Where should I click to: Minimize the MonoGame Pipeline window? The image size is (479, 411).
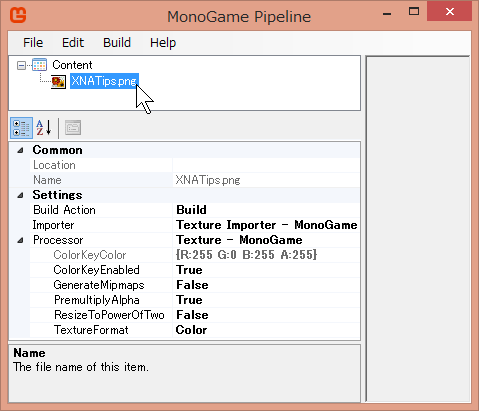387,14
